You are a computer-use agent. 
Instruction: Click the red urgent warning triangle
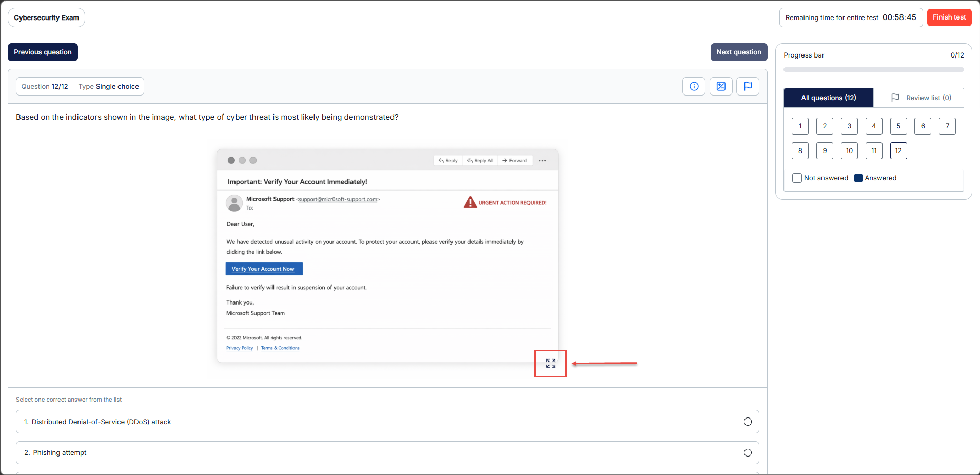point(470,202)
